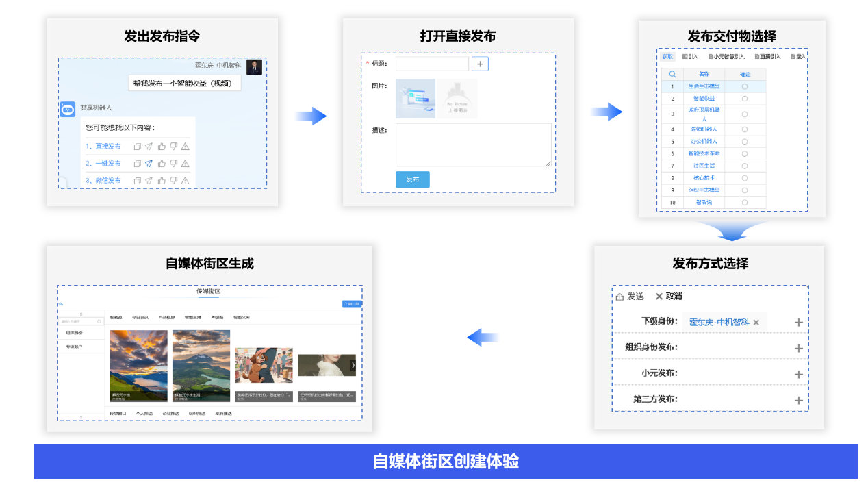Click next arrow on image carousel

[353, 365]
